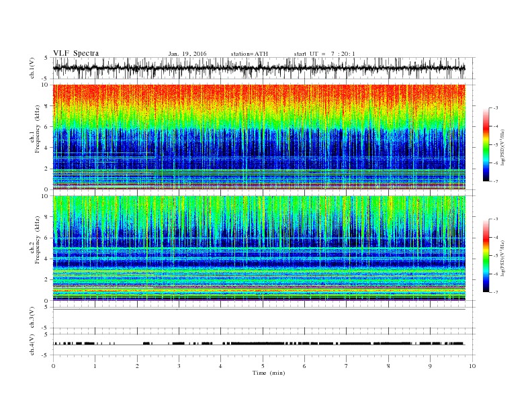
Task: Click the "ch.1(V)" y-axis label
Action: point(32,68)
